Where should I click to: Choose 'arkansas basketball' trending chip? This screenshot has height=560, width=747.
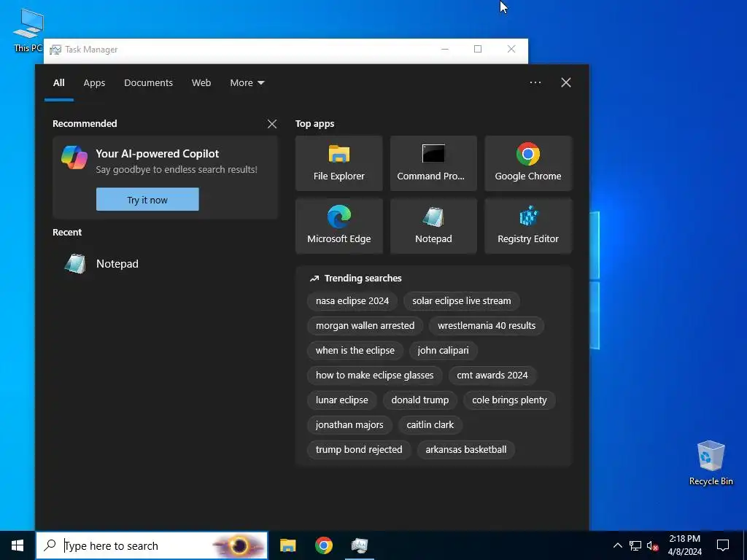466,449
